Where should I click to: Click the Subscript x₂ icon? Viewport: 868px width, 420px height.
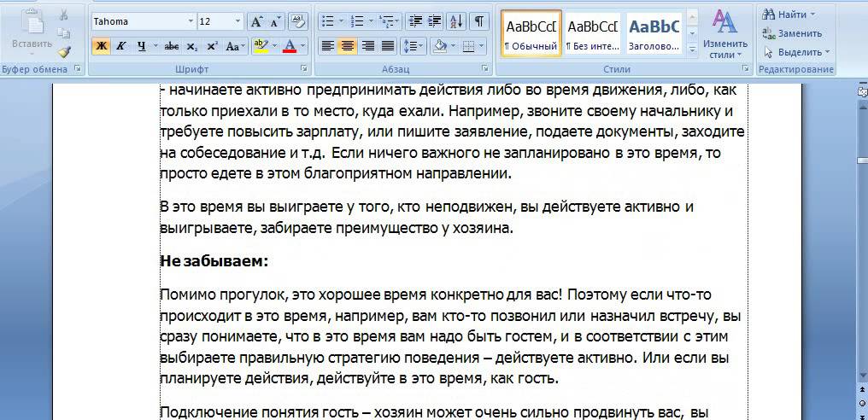point(191,46)
